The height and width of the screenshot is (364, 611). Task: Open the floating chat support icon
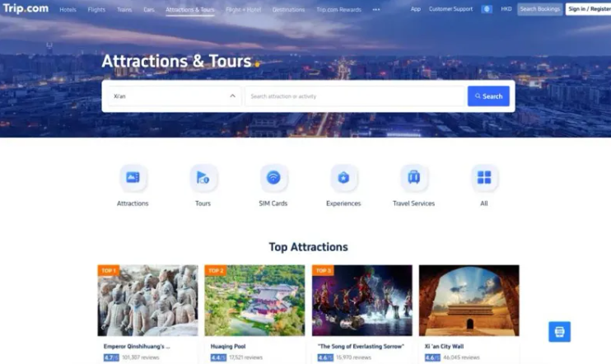[559, 332]
